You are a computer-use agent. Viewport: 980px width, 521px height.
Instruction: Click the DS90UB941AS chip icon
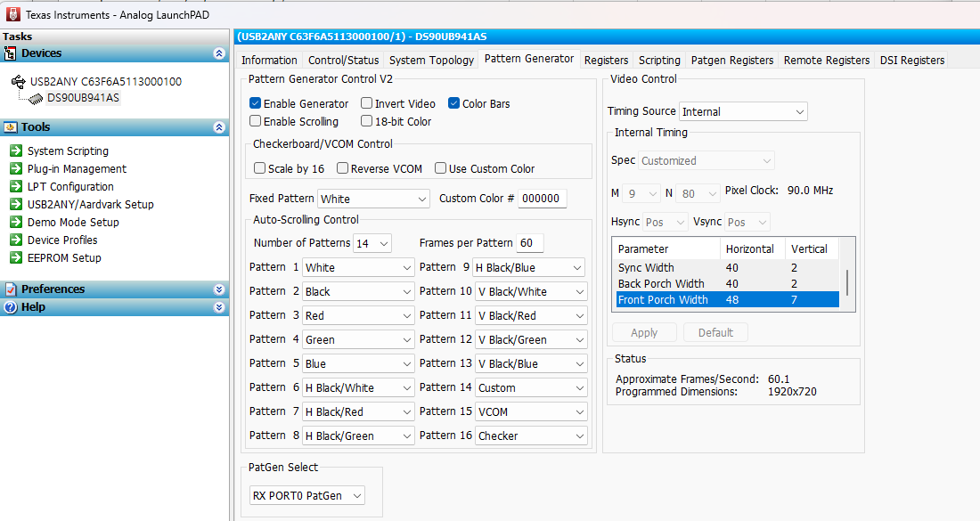click(x=36, y=98)
